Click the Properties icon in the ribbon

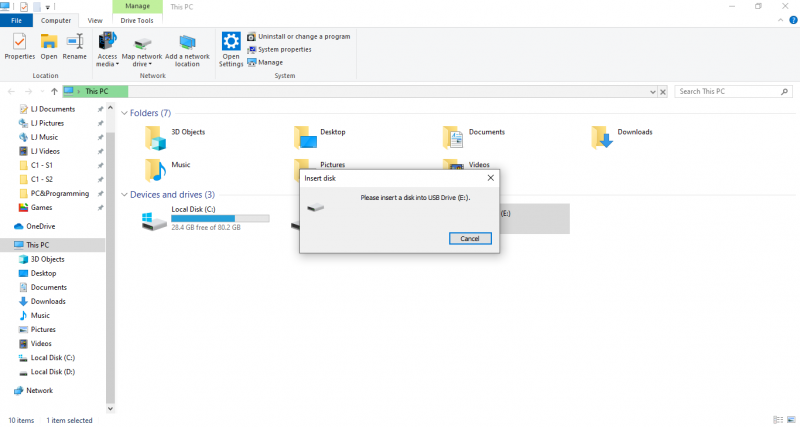point(19,43)
